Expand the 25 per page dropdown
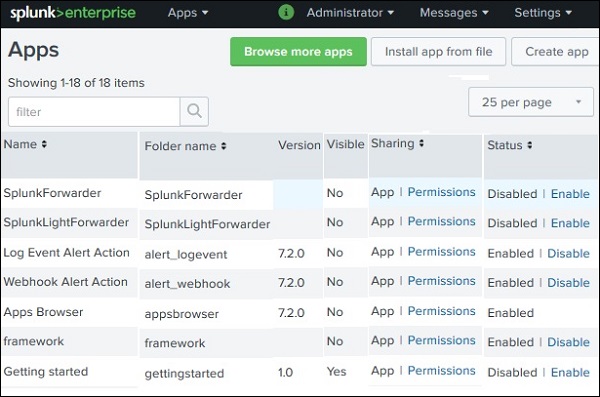The width and height of the screenshot is (600, 397). click(531, 102)
